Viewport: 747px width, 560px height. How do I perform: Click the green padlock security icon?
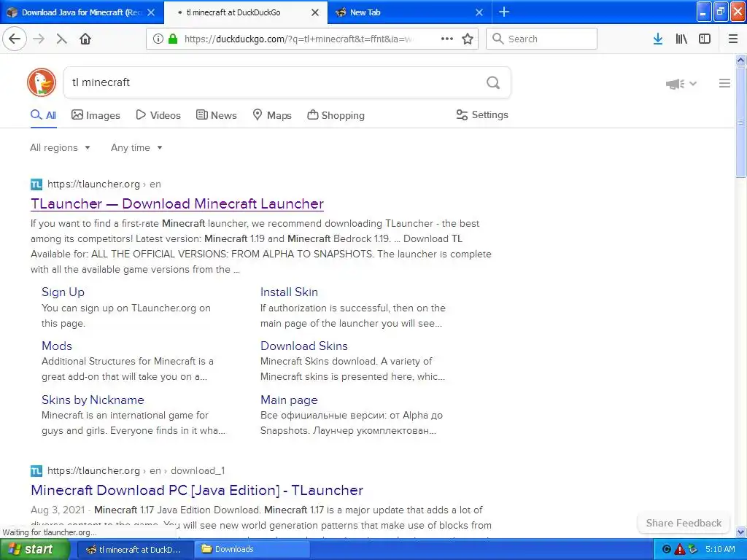pyautogui.click(x=173, y=39)
